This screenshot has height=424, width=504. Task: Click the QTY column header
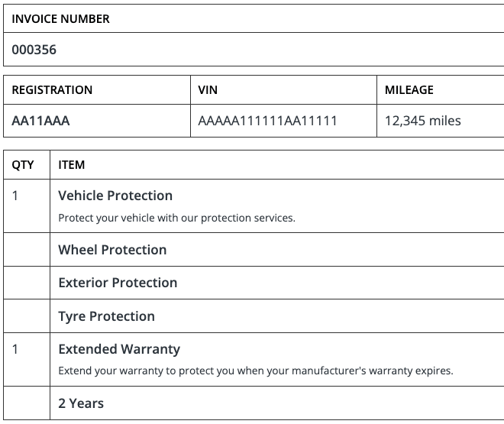pyautogui.click(x=23, y=164)
